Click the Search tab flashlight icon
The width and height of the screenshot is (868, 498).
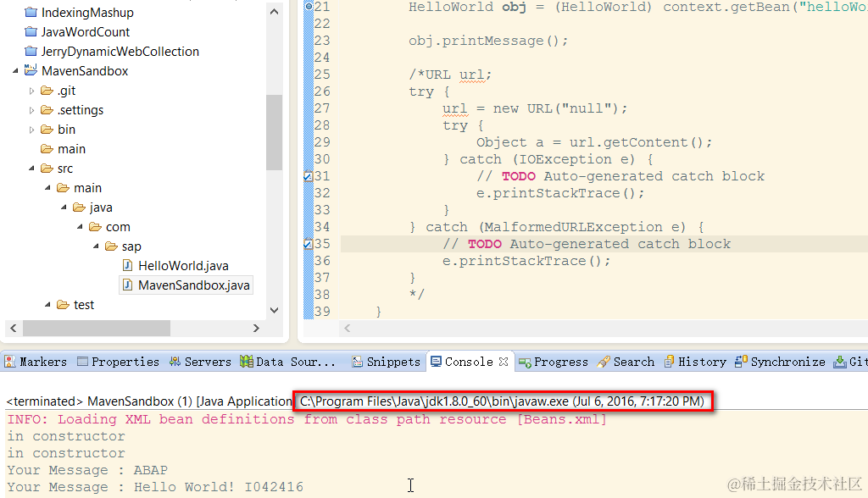tap(604, 362)
